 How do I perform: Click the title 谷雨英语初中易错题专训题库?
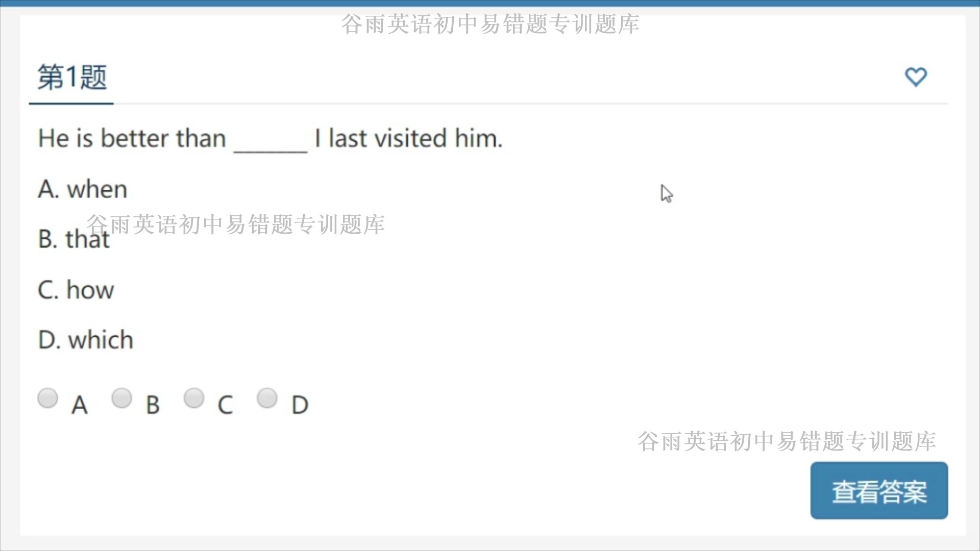[x=489, y=23]
